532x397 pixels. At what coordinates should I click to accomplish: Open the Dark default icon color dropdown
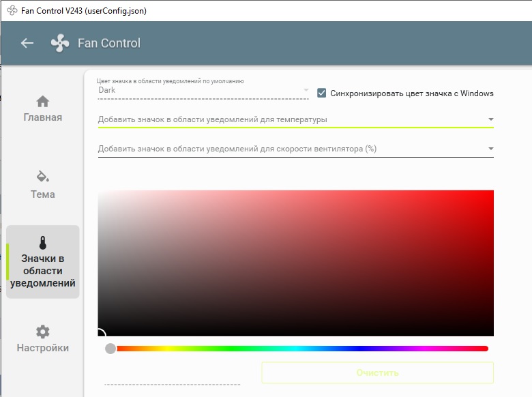click(203, 90)
